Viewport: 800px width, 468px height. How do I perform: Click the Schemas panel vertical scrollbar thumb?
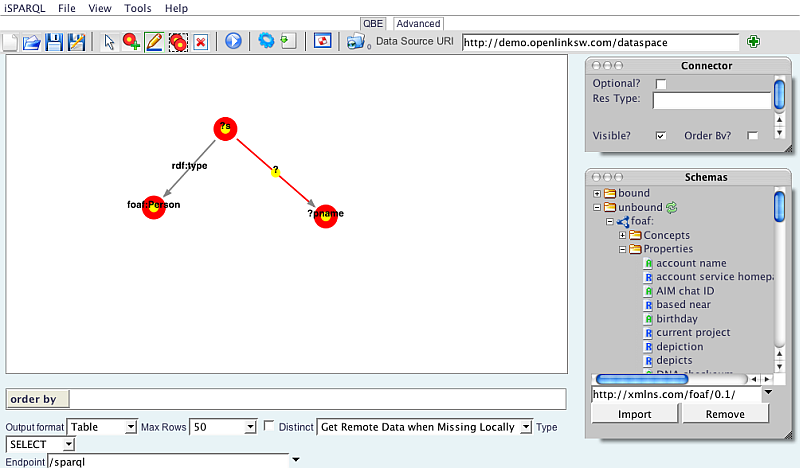(779, 206)
